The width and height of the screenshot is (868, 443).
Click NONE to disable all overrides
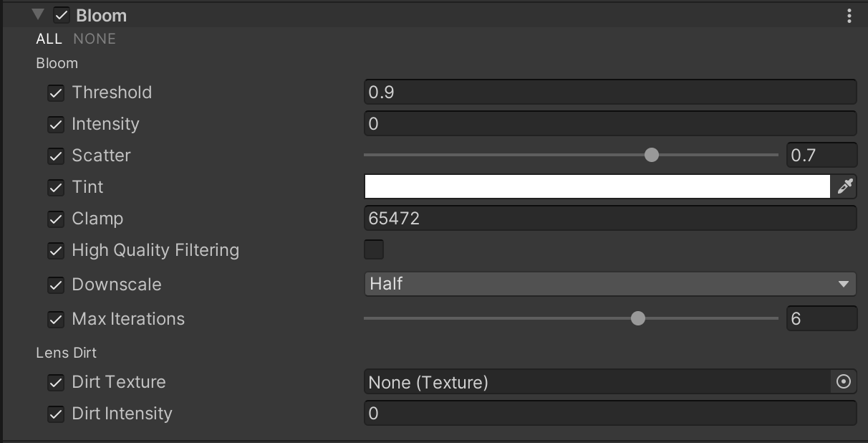point(95,39)
